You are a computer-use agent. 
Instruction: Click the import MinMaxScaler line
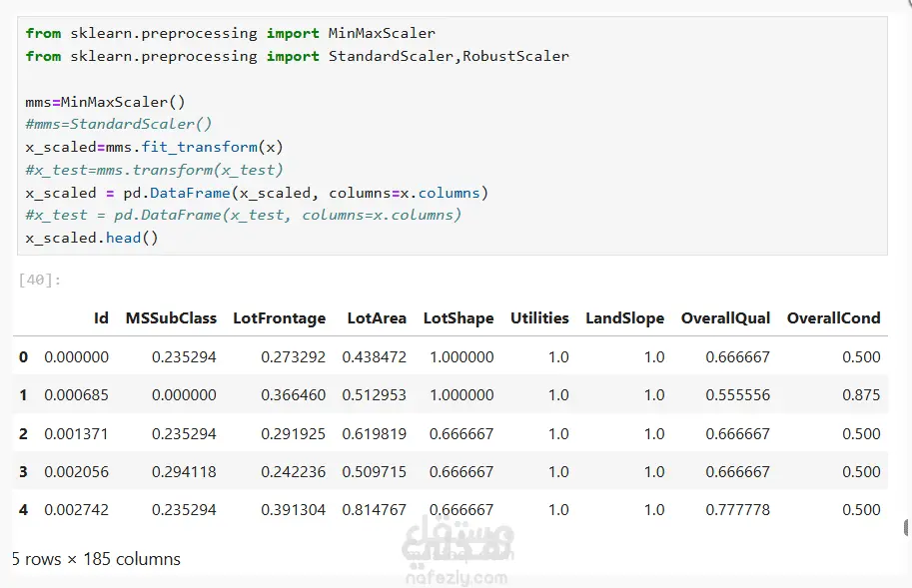[x=231, y=33]
